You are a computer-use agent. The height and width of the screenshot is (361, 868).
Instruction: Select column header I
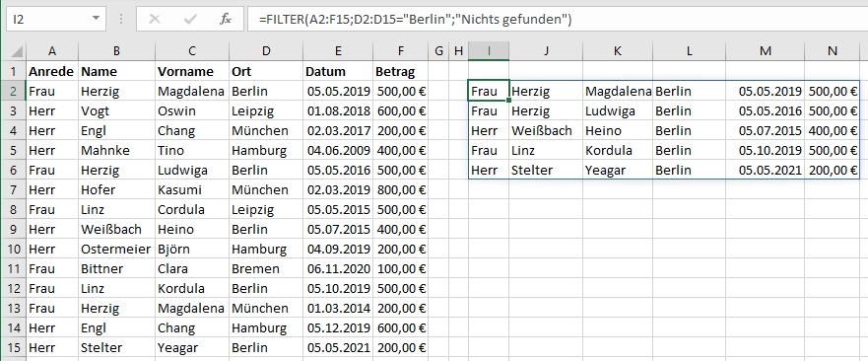pyautogui.click(x=489, y=51)
